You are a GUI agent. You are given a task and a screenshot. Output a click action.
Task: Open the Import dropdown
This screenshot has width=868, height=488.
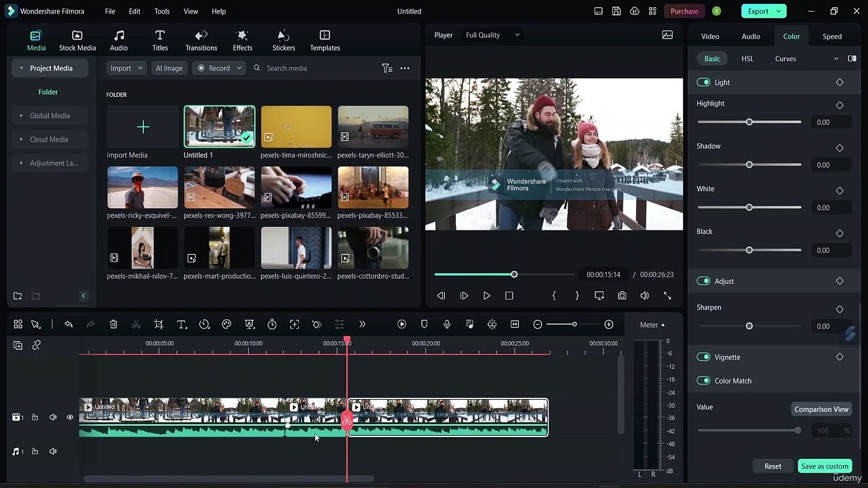coord(127,68)
